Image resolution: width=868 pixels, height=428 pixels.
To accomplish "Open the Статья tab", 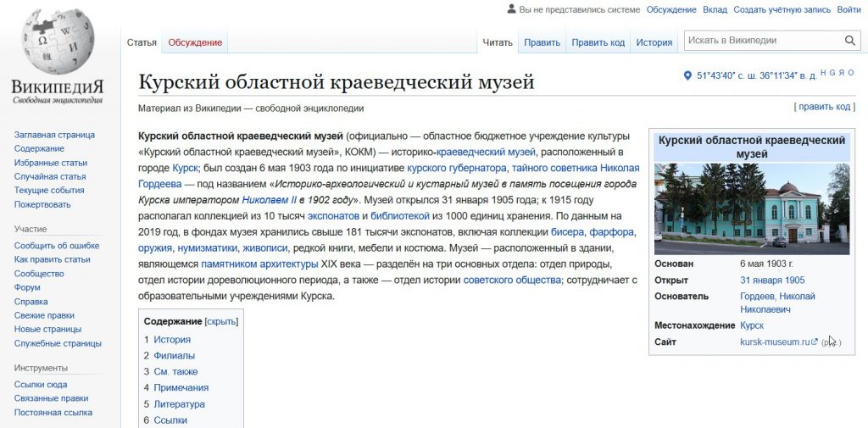I will 142,42.
